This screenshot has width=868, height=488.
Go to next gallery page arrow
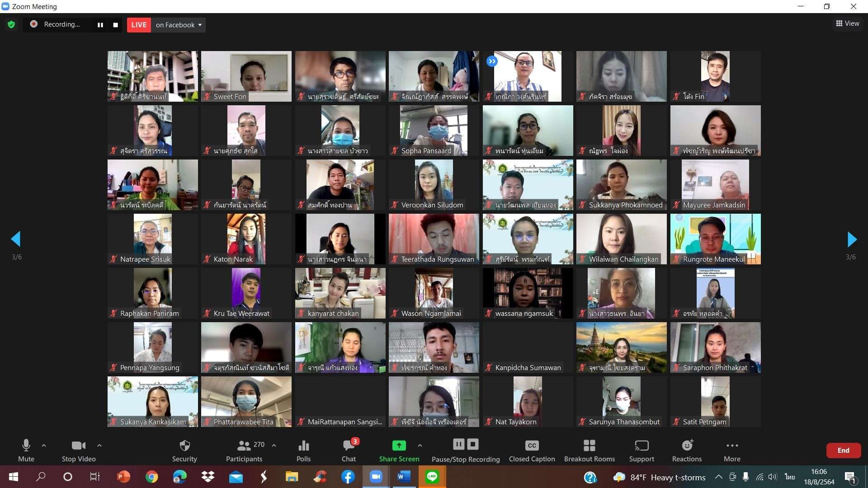pyautogui.click(x=852, y=239)
